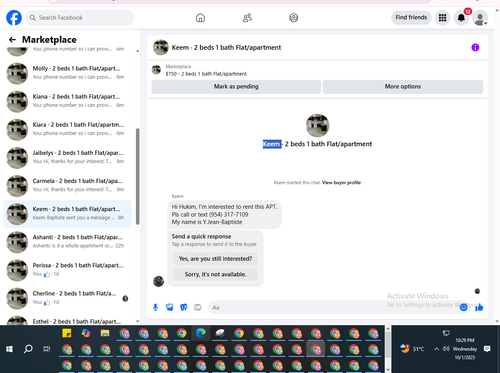Click the '$750 · 2 beds 1 bath' listing text
This screenshot has height=373, width=500.
point(206,74)
